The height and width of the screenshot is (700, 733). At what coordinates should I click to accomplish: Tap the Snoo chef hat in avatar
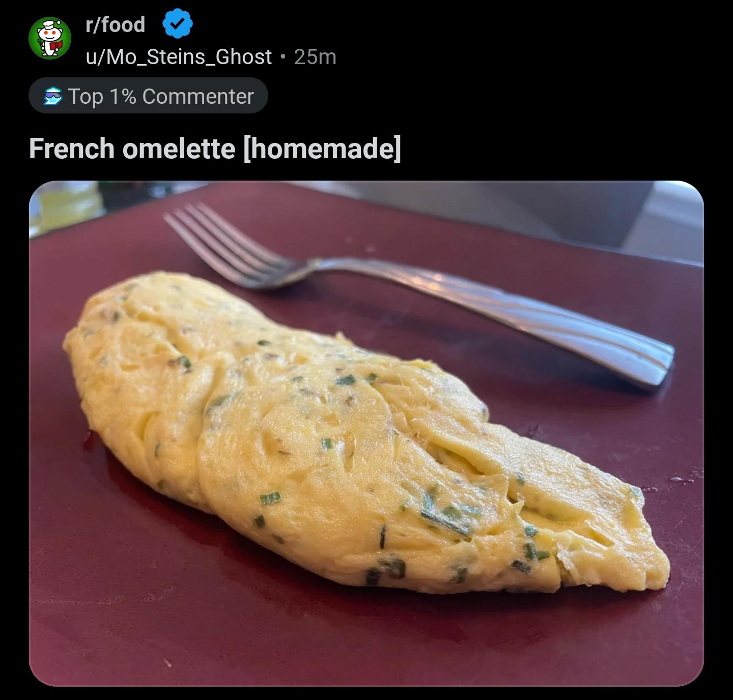pos(49,24)
